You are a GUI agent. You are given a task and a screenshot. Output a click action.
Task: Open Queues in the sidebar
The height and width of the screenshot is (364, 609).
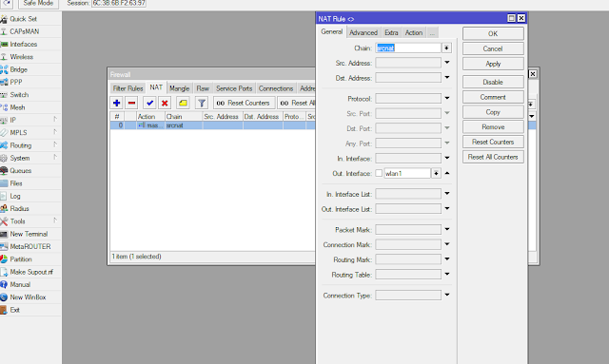coord(21,171)
